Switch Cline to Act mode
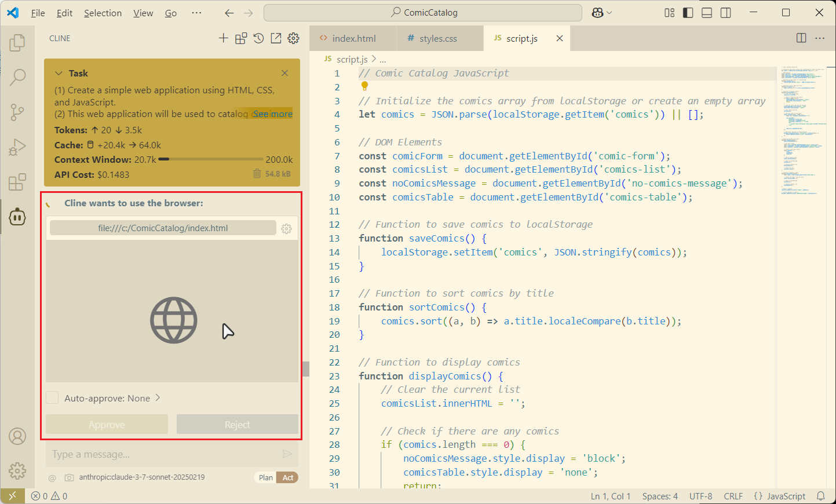This screenshot has width=836, height=504. (x=288, y=477)
